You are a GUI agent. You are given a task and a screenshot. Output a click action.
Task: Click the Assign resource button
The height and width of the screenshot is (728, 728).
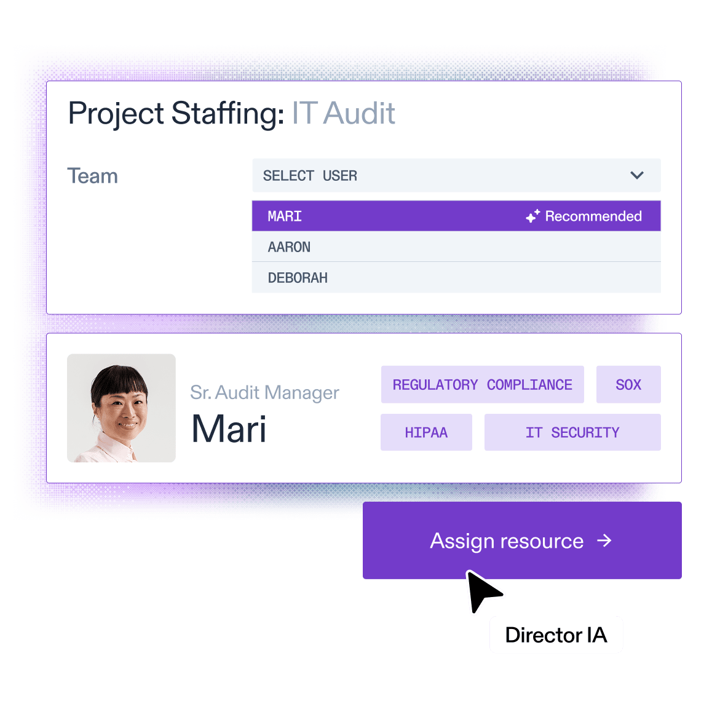522,540
